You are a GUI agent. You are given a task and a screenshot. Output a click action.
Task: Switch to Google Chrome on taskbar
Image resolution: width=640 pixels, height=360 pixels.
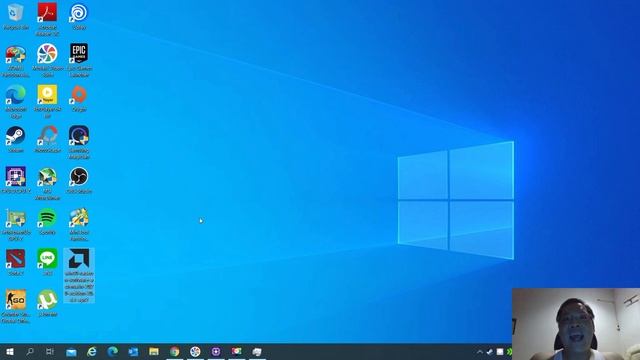[x=174, y=351]
